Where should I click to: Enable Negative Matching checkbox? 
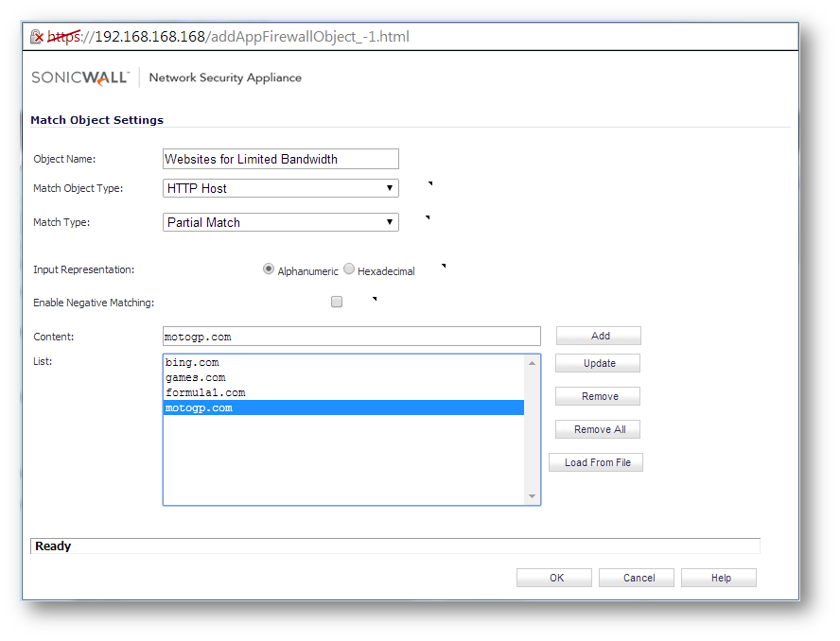pos(337,302)
